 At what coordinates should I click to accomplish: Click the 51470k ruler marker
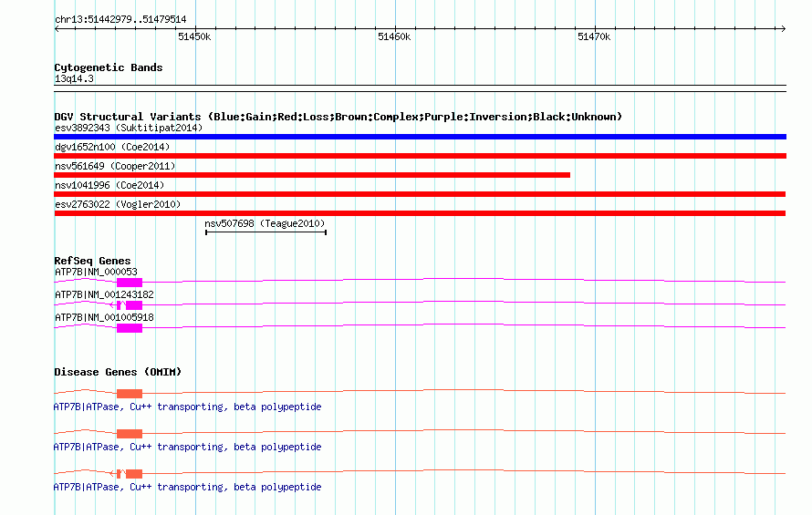[594, 36]
